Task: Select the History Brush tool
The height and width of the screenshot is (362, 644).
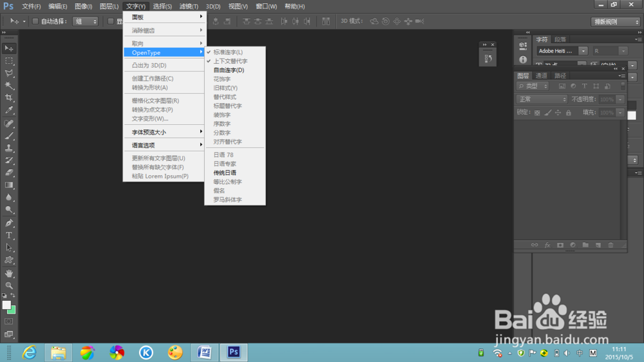Action: 9,160
